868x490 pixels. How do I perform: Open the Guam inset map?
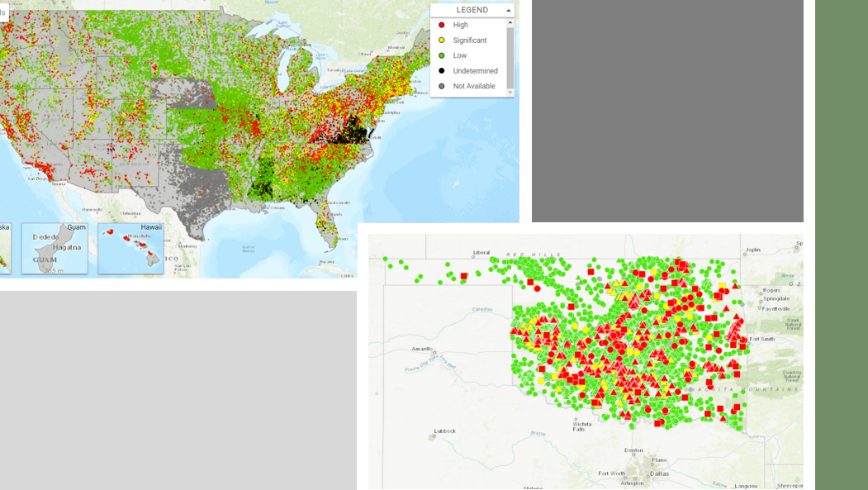pos(55,248)
